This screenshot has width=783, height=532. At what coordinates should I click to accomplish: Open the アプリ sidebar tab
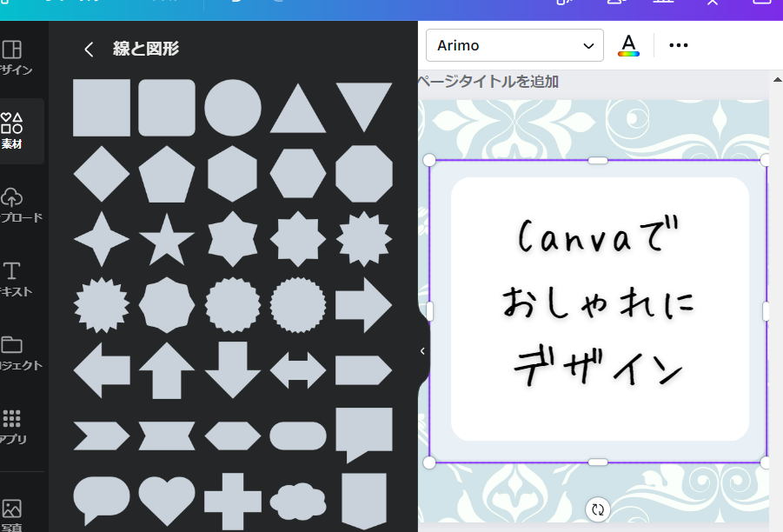coord(15,427)
